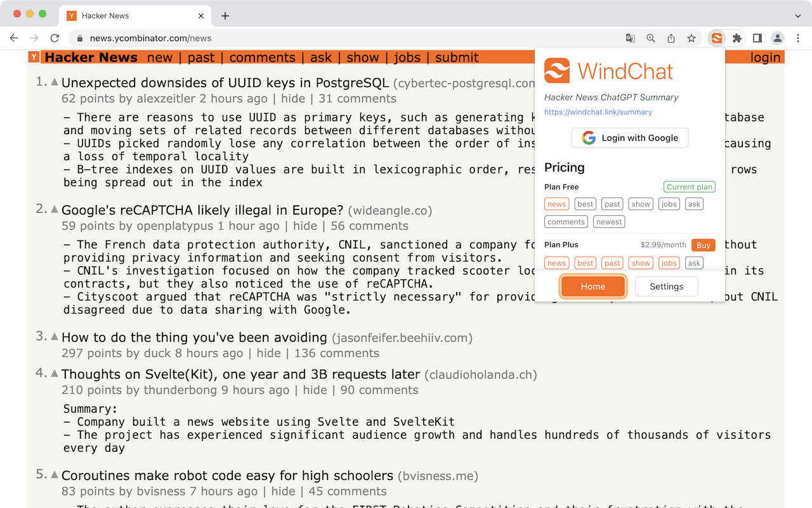Open a new browser tab
This screenshot has width=812, height=508.
click(x=225, y=16)
